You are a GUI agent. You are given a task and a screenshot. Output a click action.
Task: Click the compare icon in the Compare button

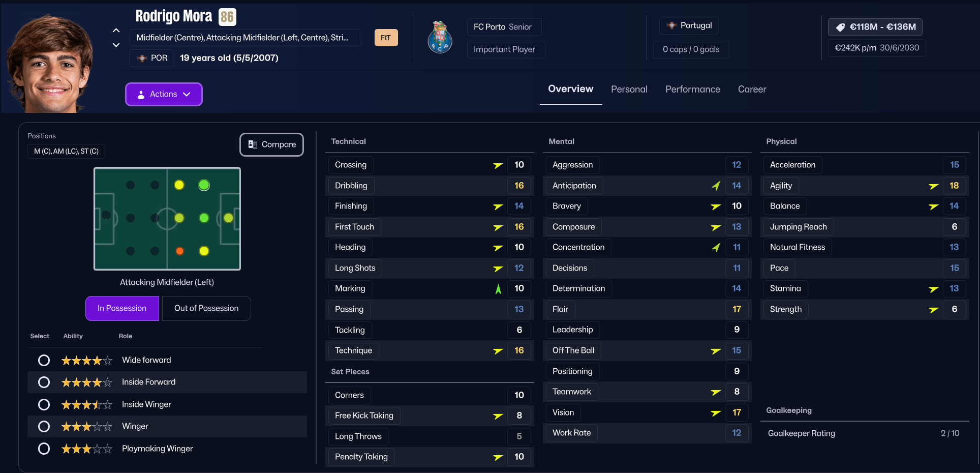coord(252,144)
